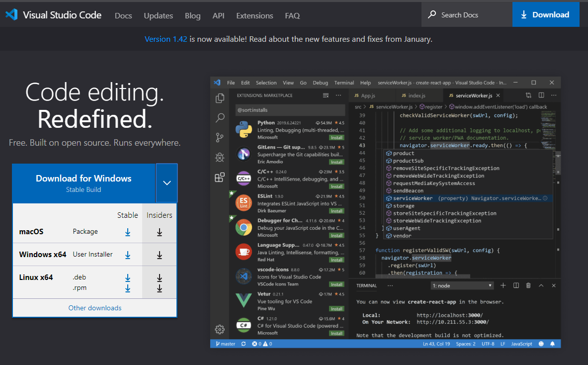Open Extensions in the top navigation

(254, 16)
